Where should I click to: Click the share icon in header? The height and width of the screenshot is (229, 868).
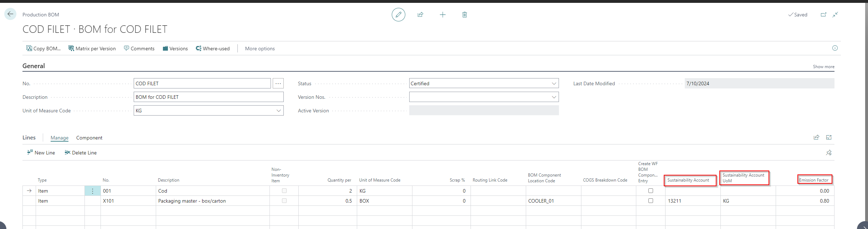click(x=420, y=15)
